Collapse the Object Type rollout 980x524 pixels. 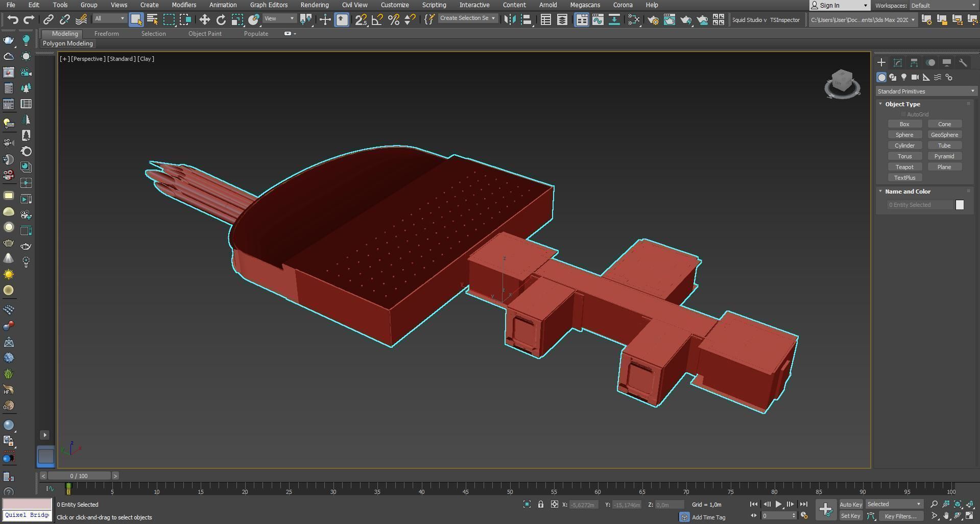tap(880, 104)
